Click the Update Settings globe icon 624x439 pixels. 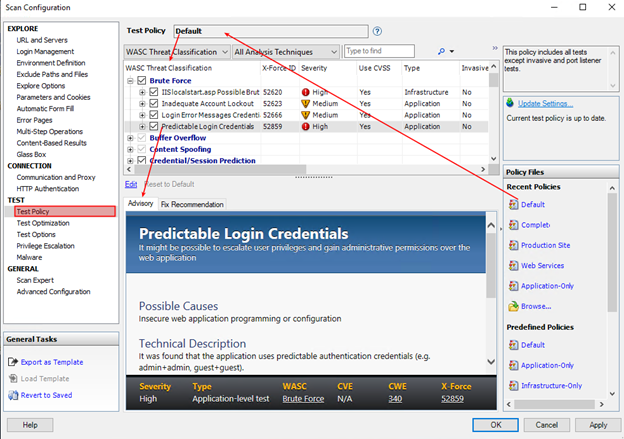point(510,103)
